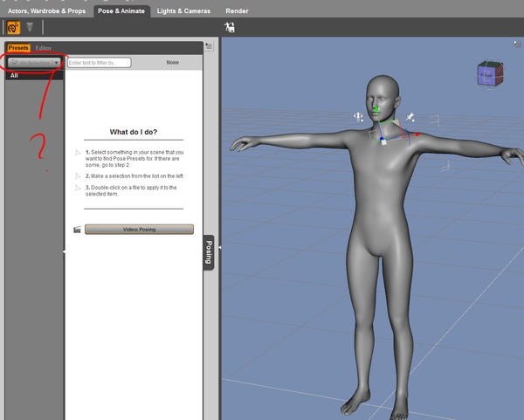Click the white center cube of the gizmo

click(383, 142)
